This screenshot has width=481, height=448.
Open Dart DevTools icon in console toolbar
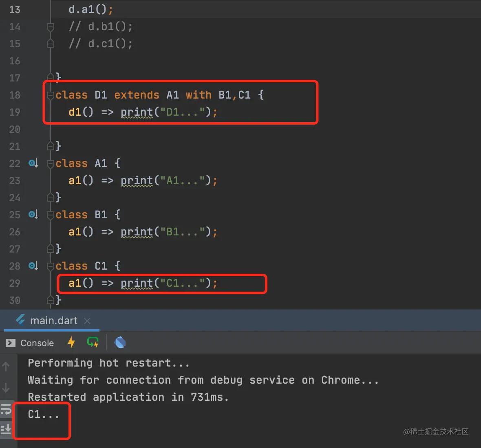coord(120,342)
